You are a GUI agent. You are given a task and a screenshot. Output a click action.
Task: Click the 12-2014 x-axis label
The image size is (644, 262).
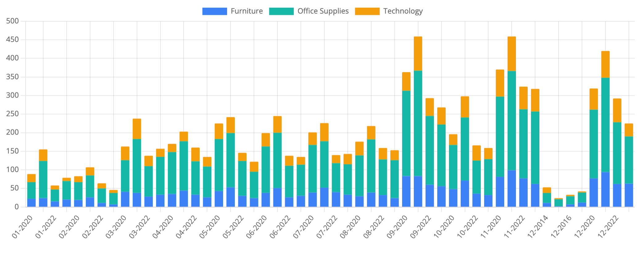[538, 227]
